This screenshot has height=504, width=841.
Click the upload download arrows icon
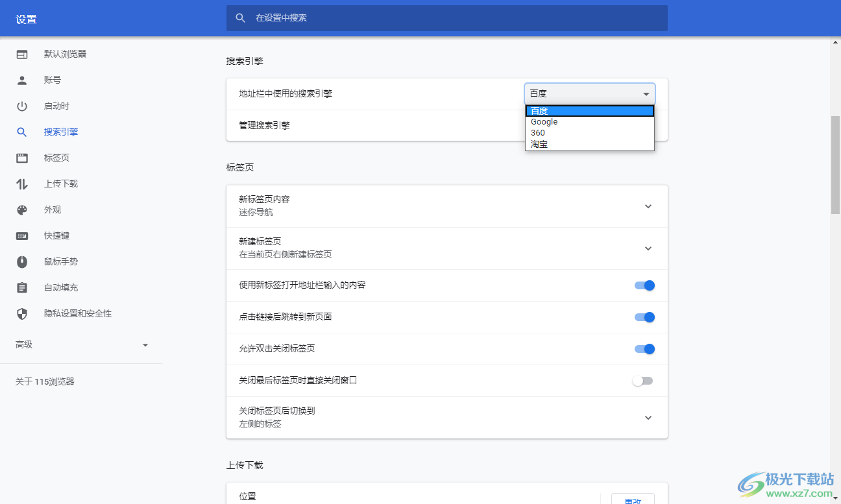coord(22,184)
